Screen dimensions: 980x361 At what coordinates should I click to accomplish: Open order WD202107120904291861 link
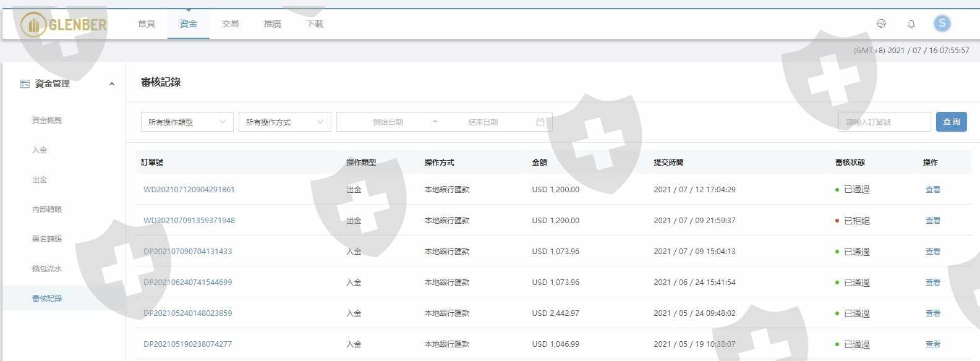(189, 190)
